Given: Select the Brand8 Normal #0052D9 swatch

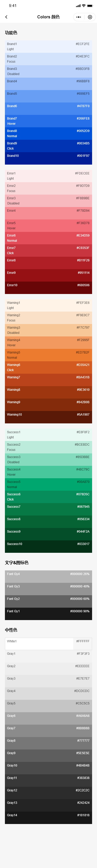Looking at the screenshot, I should point(49,134).
